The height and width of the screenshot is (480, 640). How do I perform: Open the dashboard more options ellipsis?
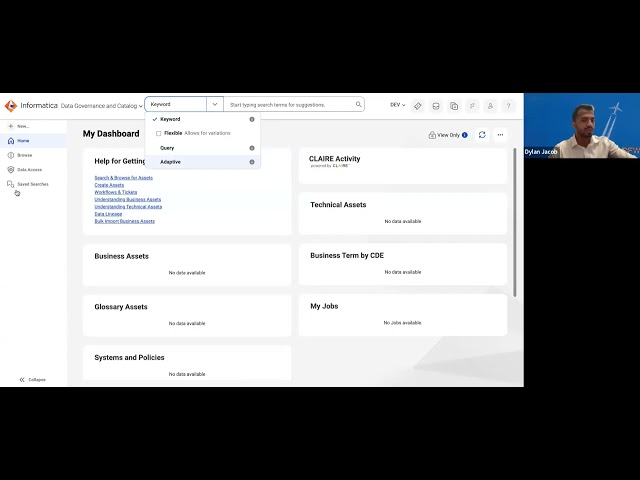point(500,135)
